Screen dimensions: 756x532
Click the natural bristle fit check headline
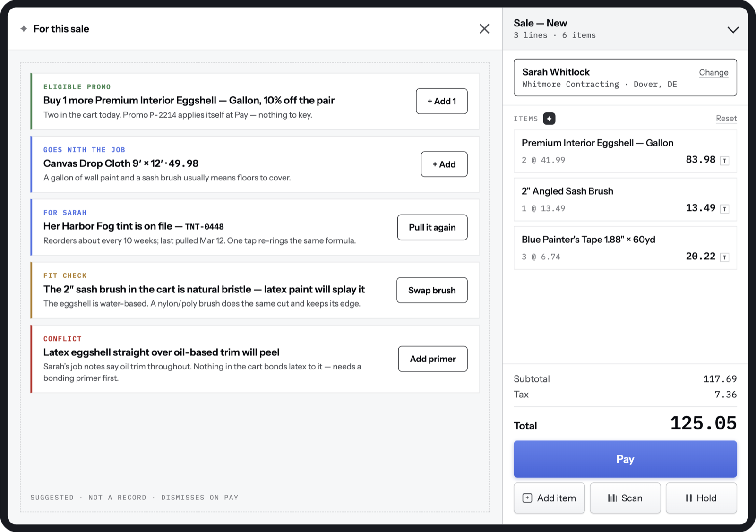pos(204,289)
